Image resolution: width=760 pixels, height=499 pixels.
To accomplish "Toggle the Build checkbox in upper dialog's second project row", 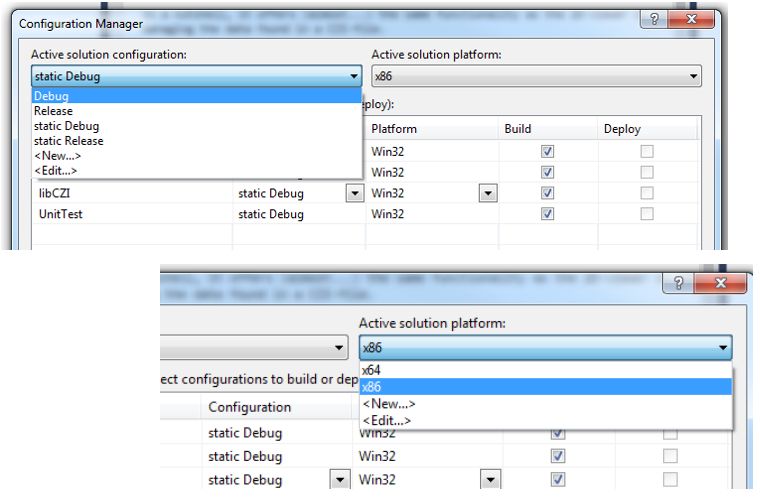I will point(547,172).
